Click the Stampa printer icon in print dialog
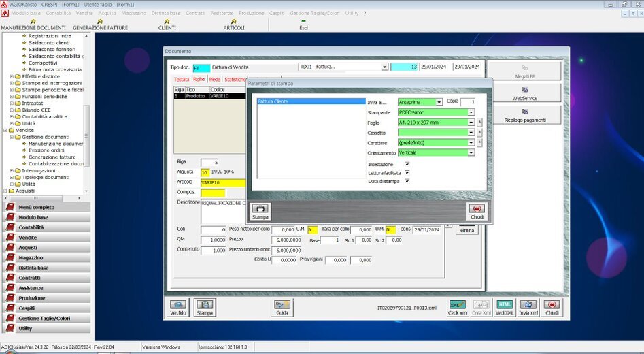Screen dimensions: 644x354 pyautogui.click(x=260, y=210)
